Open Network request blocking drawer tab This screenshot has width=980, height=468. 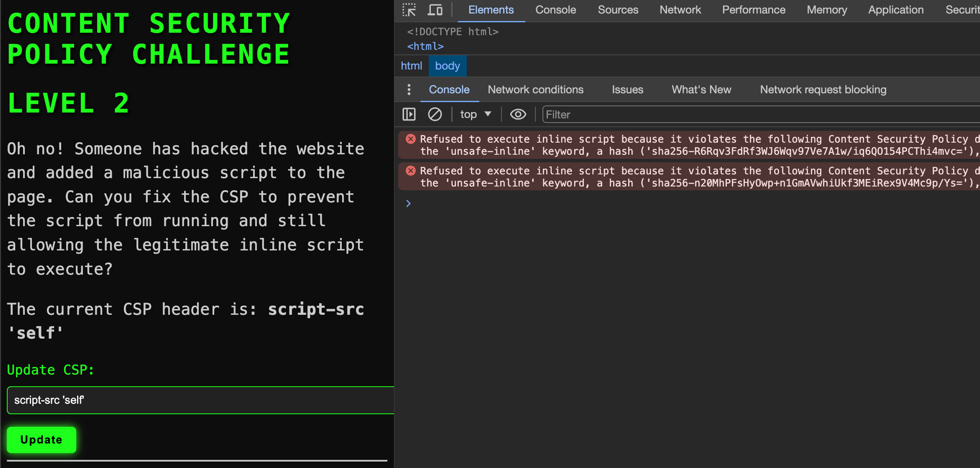tap(823, 90)
